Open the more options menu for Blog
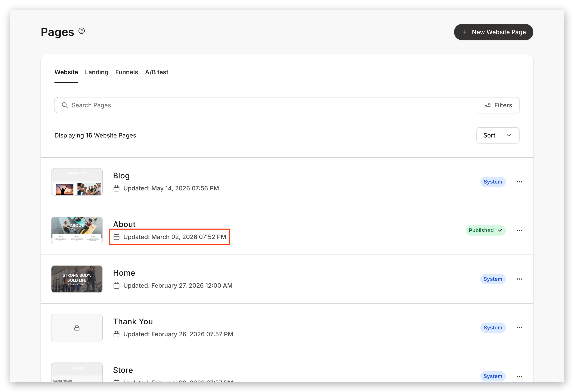 (519, 182)
